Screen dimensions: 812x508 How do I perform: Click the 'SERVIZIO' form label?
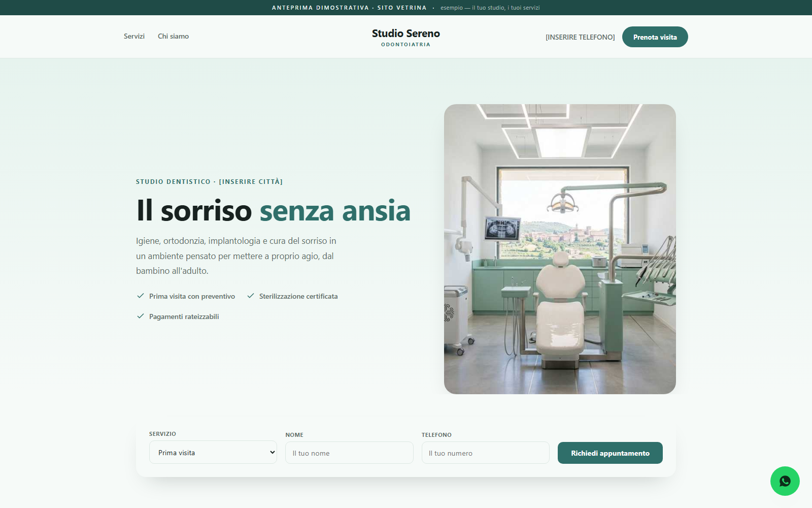162,434
